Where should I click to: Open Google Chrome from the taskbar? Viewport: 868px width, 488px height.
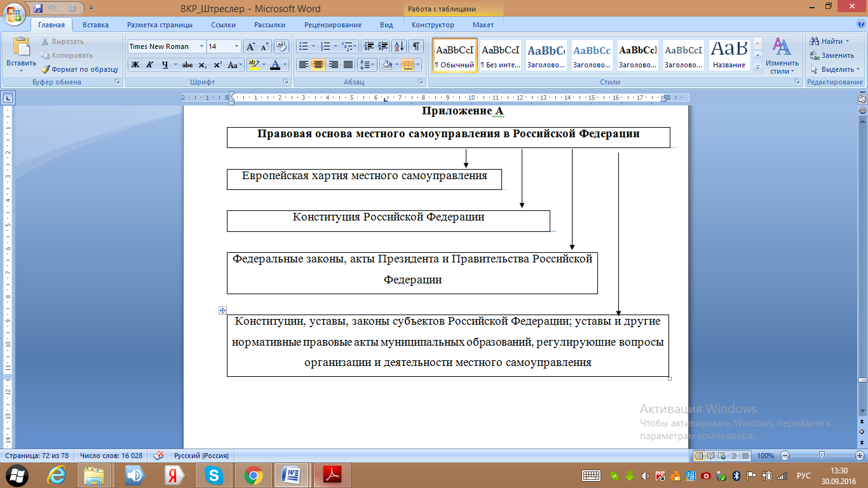253,475
